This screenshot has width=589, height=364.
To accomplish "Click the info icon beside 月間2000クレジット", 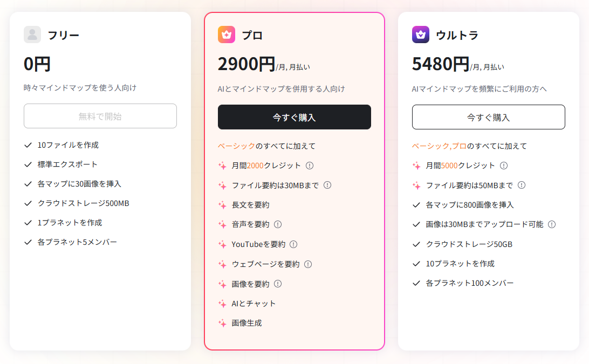I will pyautogui.click(x=310, y=166).
